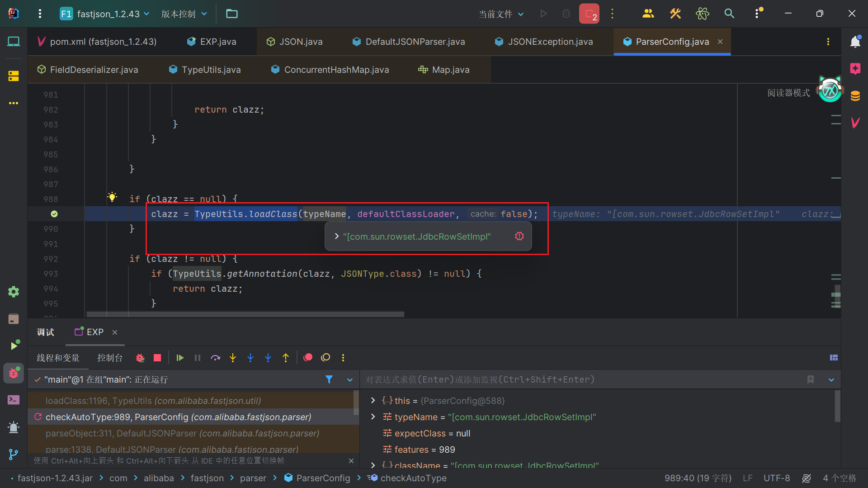Viewport: 868px width, 488px height.
Task: Open the Run tool window
Action: coord(14,345)
